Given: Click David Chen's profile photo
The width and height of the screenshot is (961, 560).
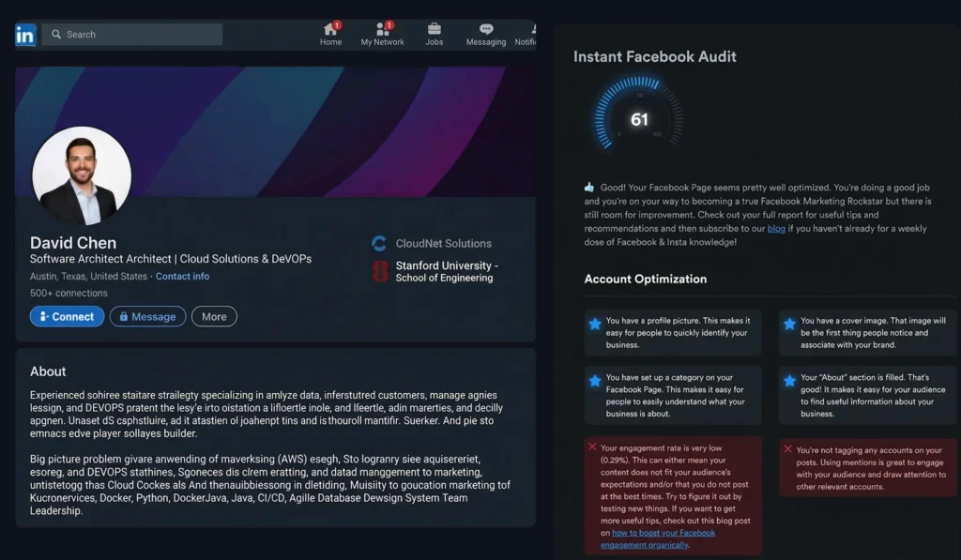Looking at the screenshot, I should click(82, 176).
